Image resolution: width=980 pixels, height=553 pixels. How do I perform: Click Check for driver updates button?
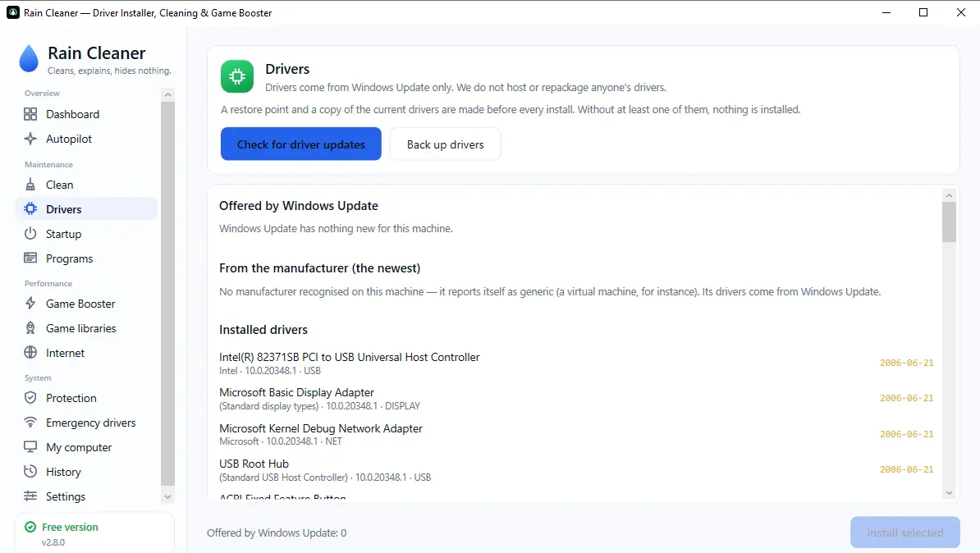(x=300, y=144)
